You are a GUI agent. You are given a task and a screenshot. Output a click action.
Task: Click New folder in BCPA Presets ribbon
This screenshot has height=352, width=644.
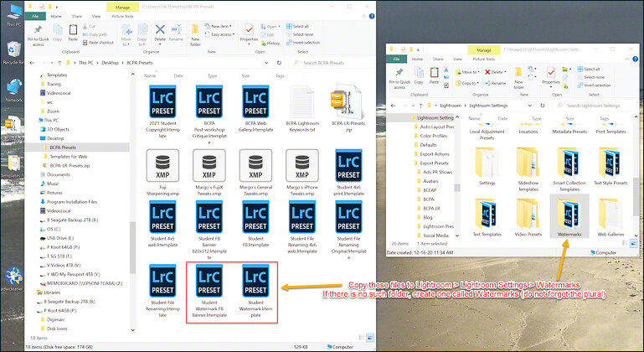(195, 35)
